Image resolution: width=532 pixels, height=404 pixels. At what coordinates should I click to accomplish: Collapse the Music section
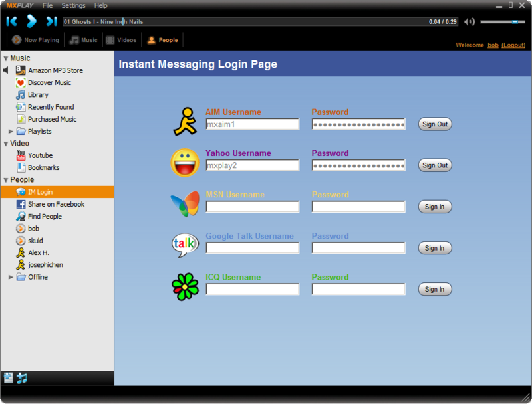6,58
